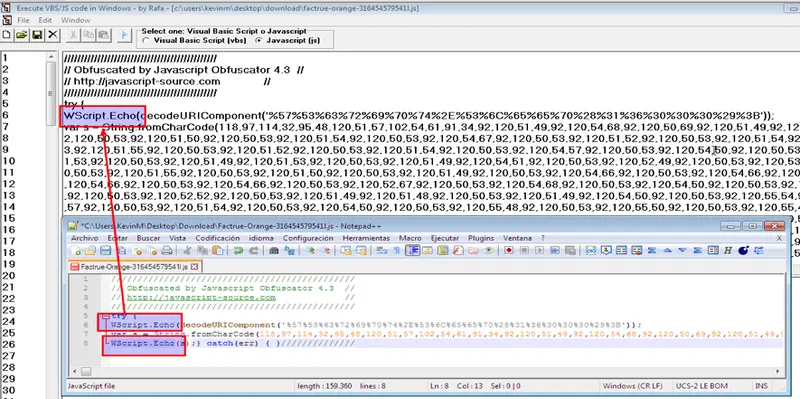Click Open folder icon in Notepad++ toolbar

click(90, 251)
